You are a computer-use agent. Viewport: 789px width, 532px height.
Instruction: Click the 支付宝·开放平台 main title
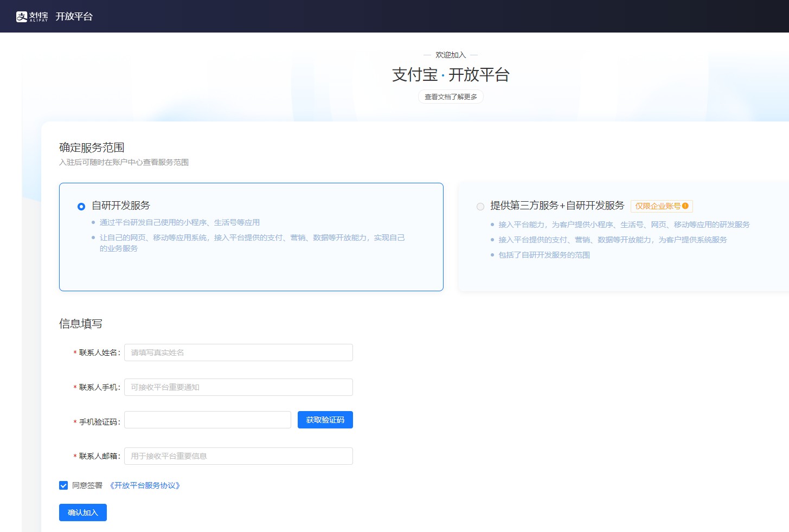(x=451, y=75)
